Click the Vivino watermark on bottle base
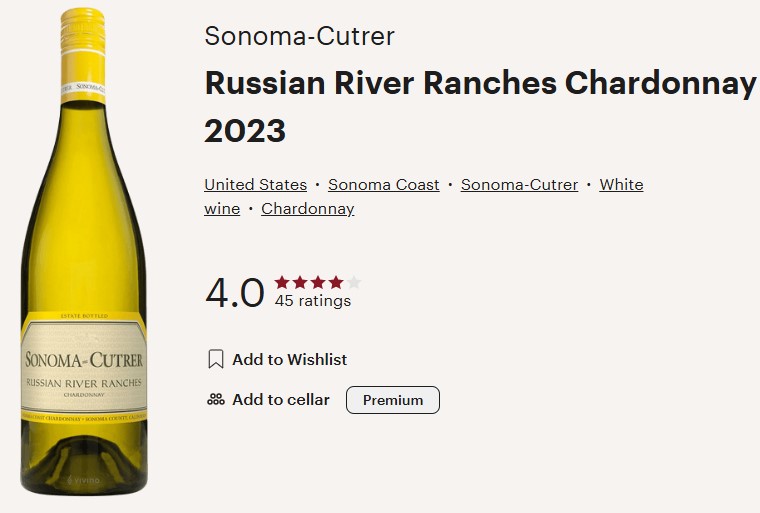760x513 pixels. coord(83,480)
